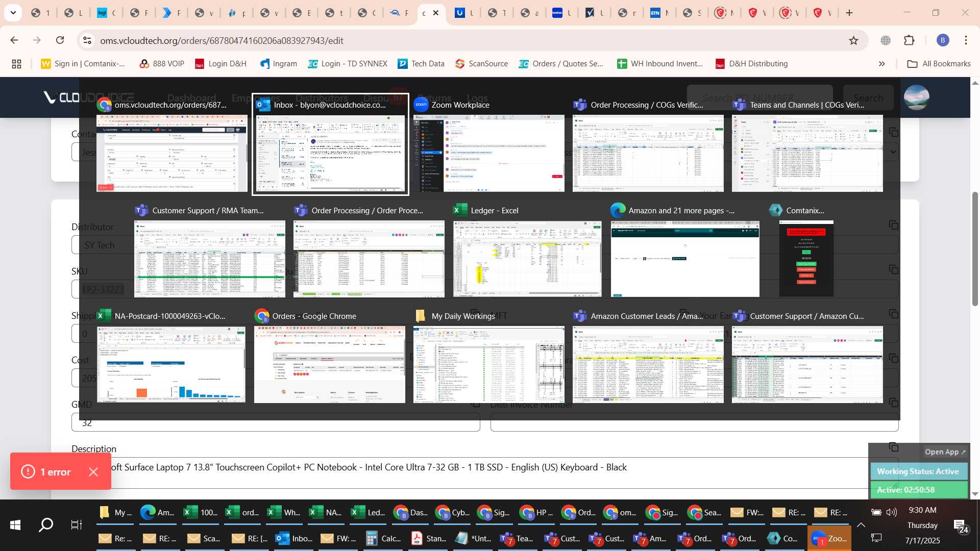The width and height of the screenshot is (980, 551).
Task: Reload the current page
Action: [60, 40]
